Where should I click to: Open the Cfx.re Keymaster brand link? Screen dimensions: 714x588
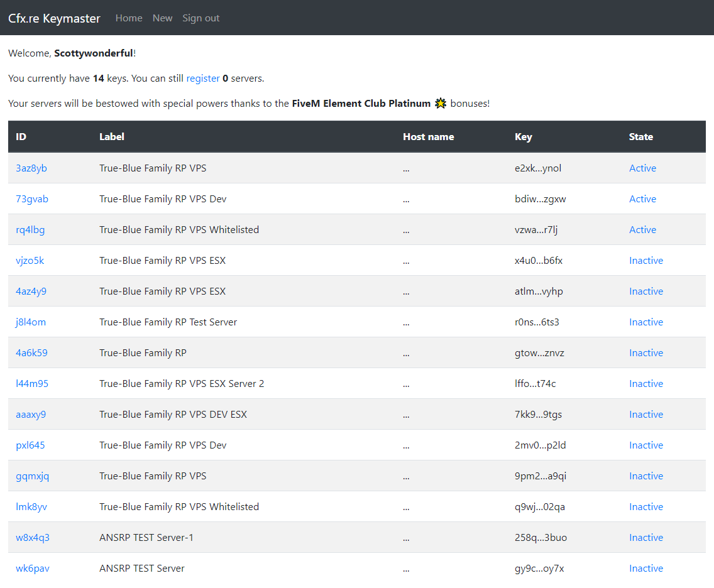point(54,18)
